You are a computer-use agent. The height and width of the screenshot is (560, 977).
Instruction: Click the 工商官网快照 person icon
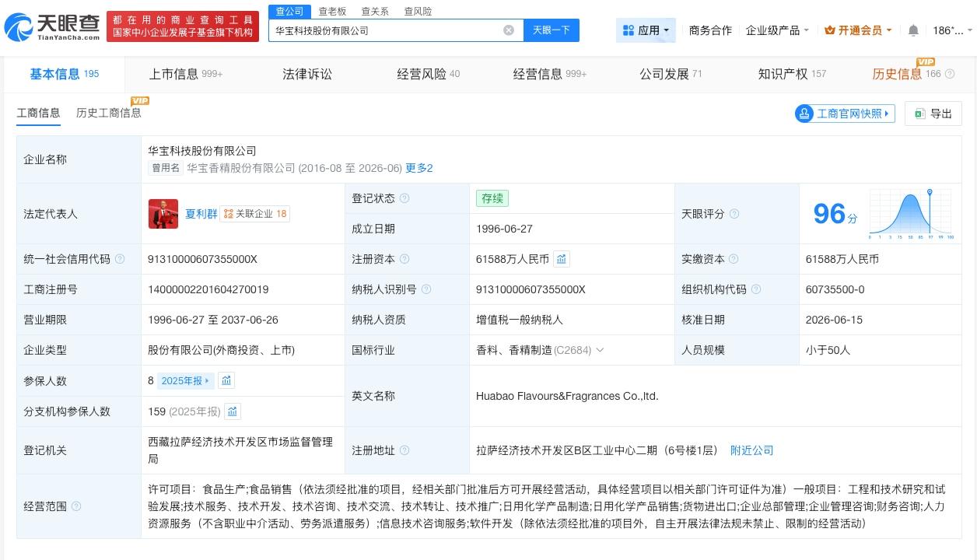point(804,114)
